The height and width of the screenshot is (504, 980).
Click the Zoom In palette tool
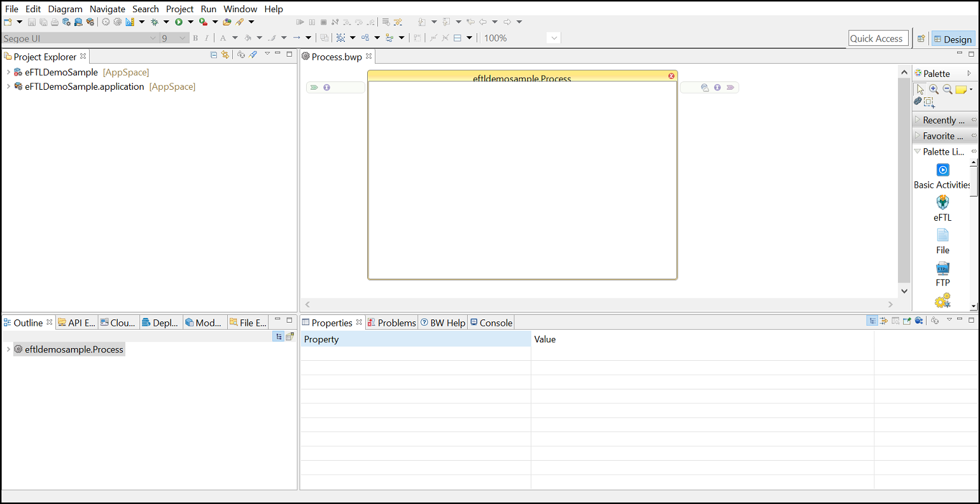(x=934, y=90)
